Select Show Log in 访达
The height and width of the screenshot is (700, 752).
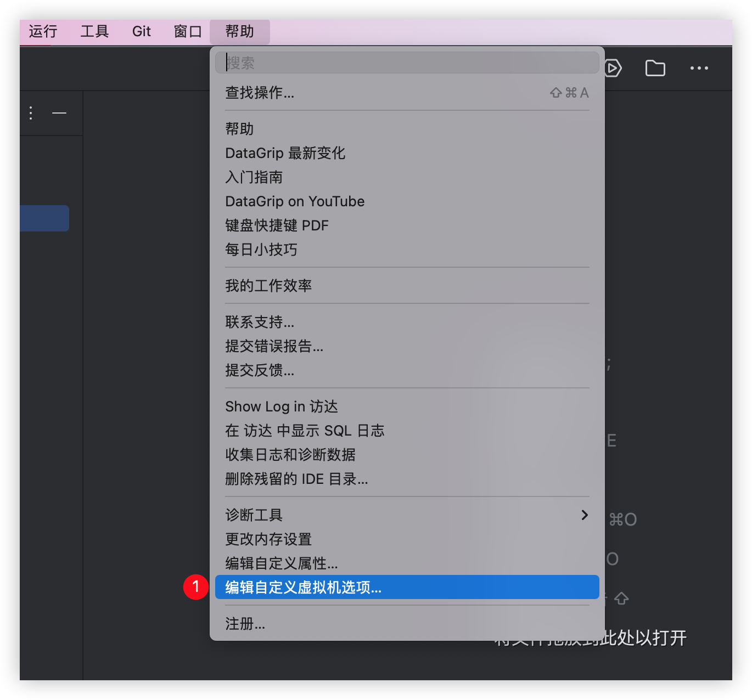(x=282, y=407)
